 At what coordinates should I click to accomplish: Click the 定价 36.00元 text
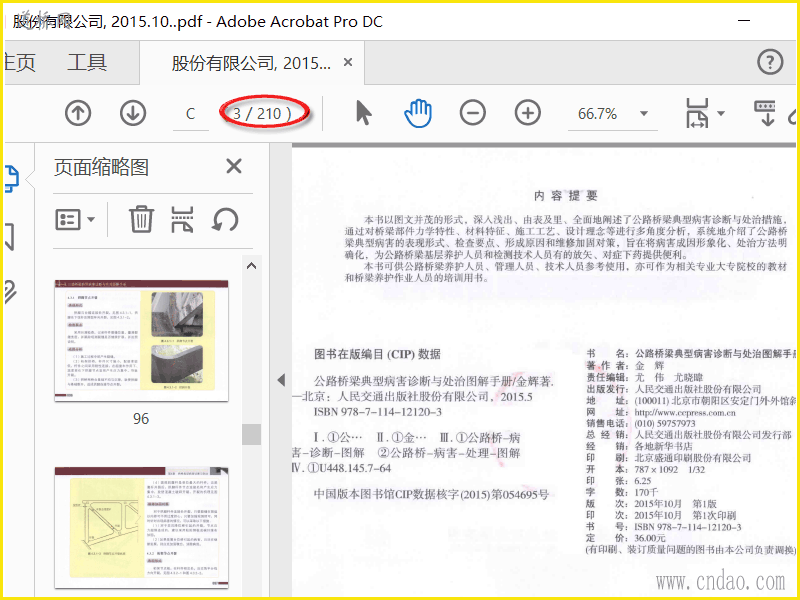(626, 538)
